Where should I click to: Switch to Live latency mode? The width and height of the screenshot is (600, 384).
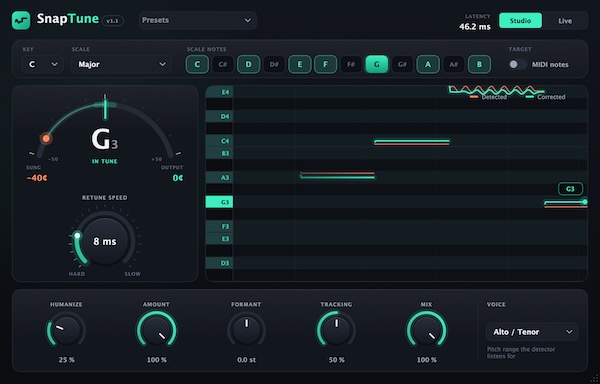(565, 21)
